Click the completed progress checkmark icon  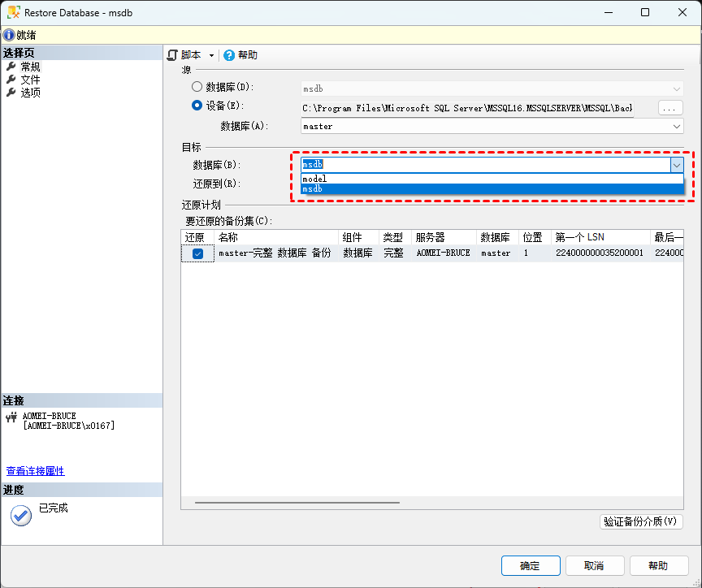coord(21,515)
